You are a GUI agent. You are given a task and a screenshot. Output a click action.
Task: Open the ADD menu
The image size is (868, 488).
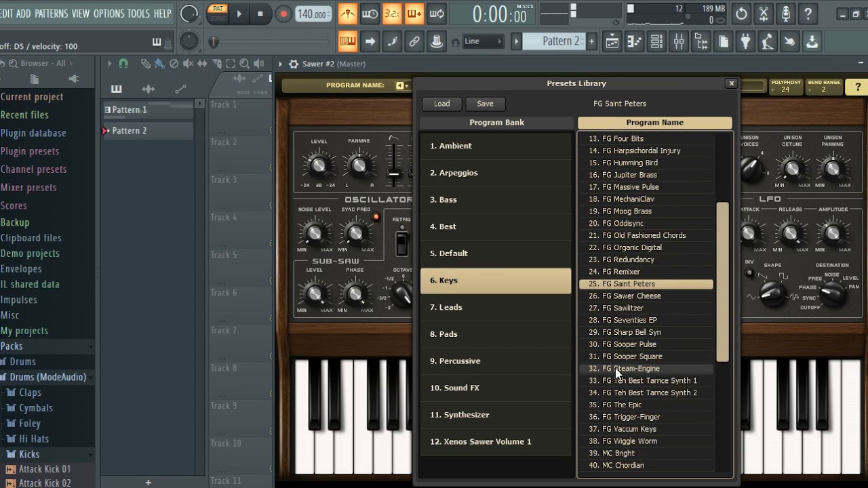pyautogui.click(x=24, y=14)
